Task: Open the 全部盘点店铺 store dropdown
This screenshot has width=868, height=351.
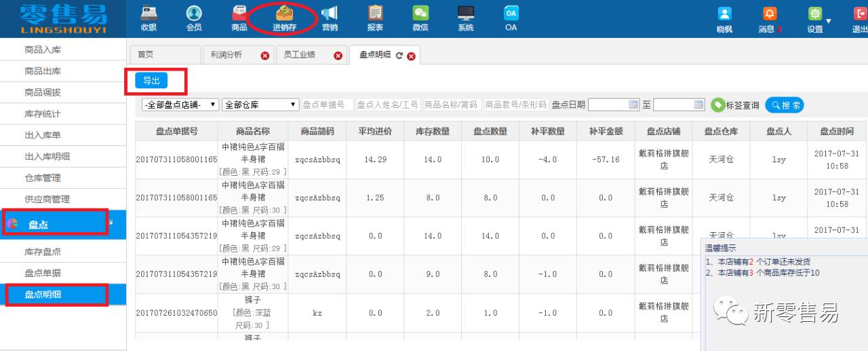Action: pos(180,105)
